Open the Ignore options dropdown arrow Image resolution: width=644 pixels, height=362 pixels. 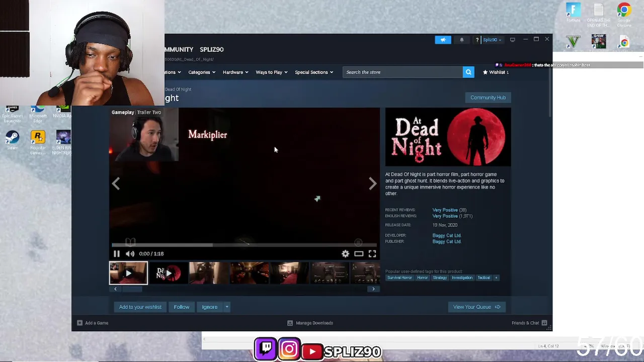[x=227, y=307]
